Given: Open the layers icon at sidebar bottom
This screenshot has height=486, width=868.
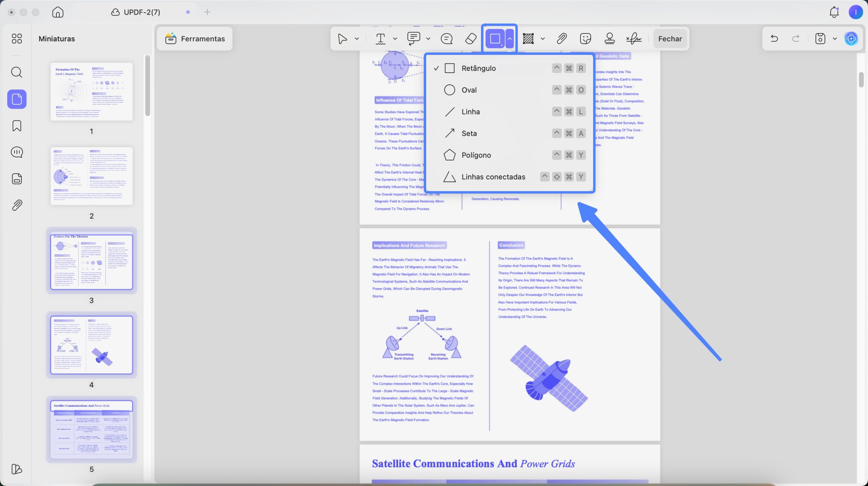Looking at the screenshot, I should coord(17,469).
